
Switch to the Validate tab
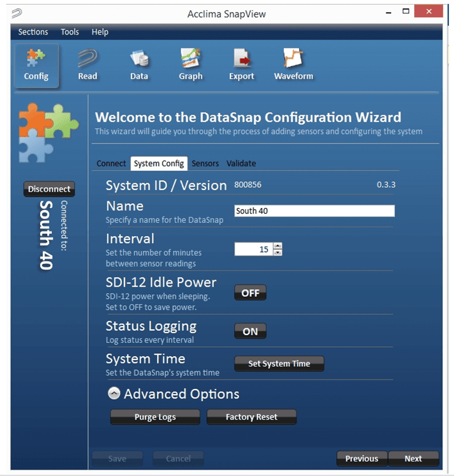coord(242,163)
